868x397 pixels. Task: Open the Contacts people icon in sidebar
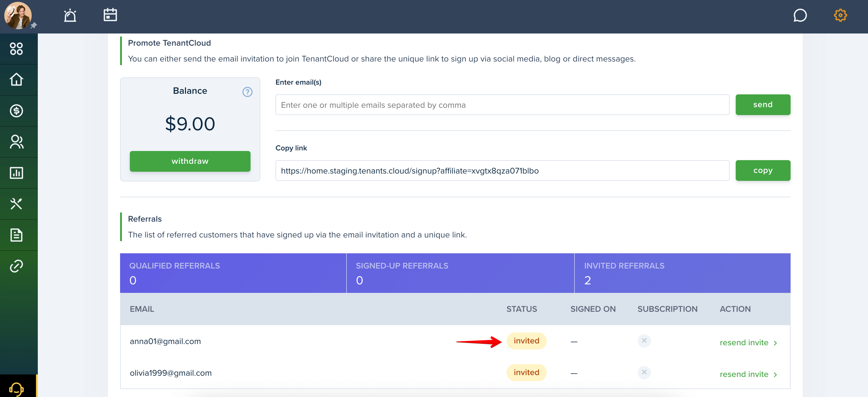click(x=16, y=142)
